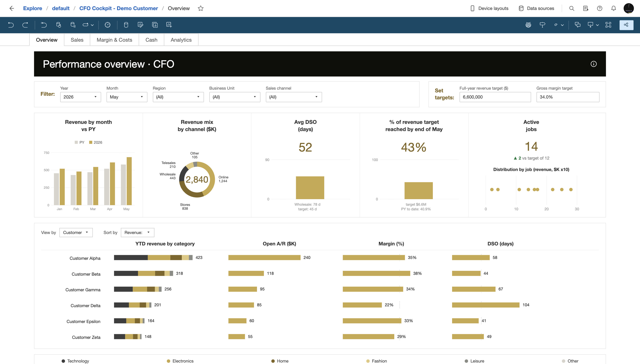Click the May 2026 revenue bar
Screen dimensions: 640x364
pos(129,181)
